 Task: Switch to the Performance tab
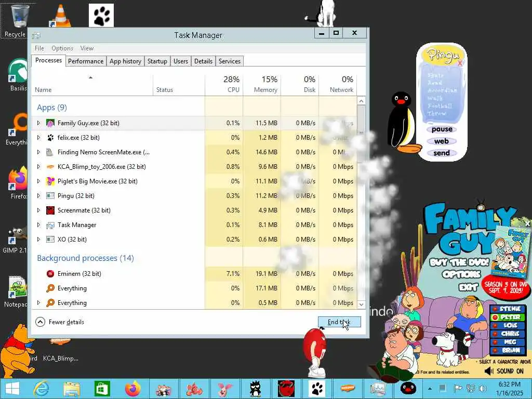[x=86, y=61]
